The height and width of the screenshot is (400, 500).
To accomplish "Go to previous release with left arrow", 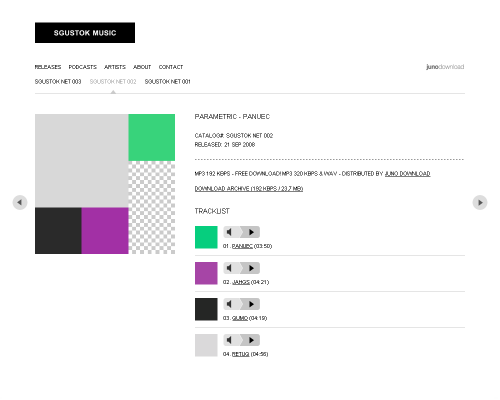I will click(20, 203).
